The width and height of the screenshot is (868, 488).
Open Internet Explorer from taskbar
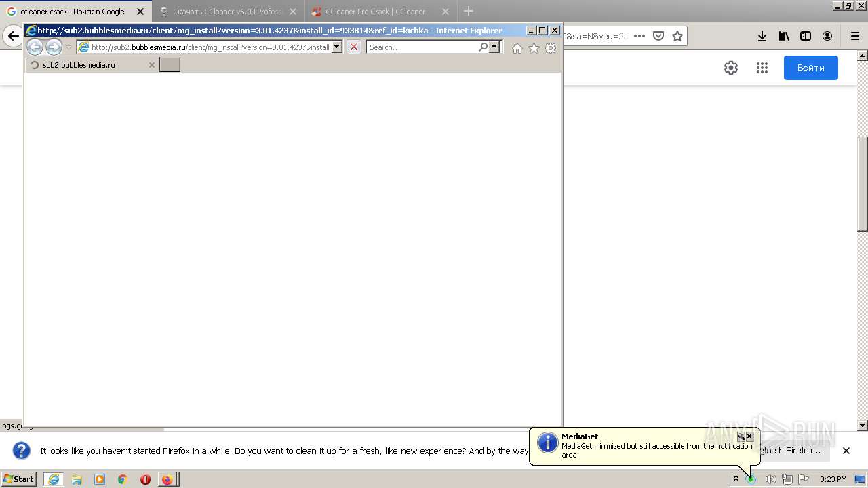[x=54, y=479]
